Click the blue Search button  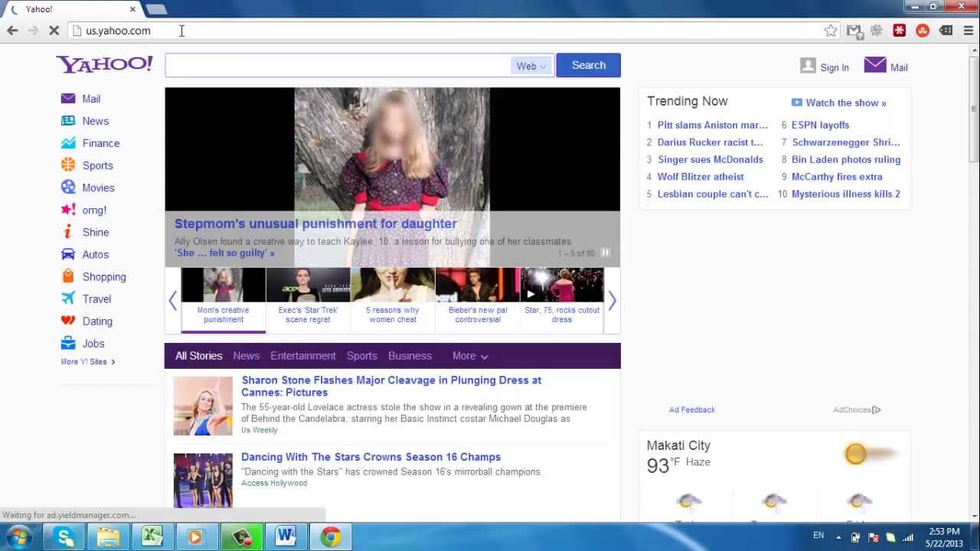tap(589, 65)
